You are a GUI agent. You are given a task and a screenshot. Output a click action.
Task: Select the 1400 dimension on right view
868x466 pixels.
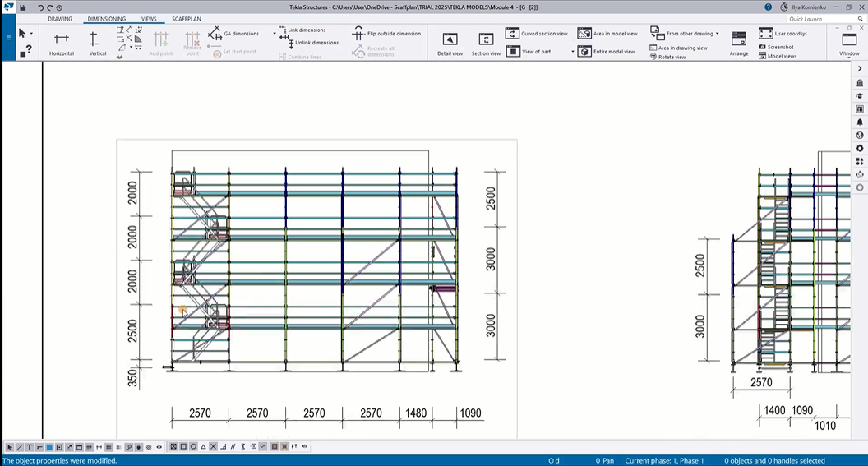[x=774, y=410]
